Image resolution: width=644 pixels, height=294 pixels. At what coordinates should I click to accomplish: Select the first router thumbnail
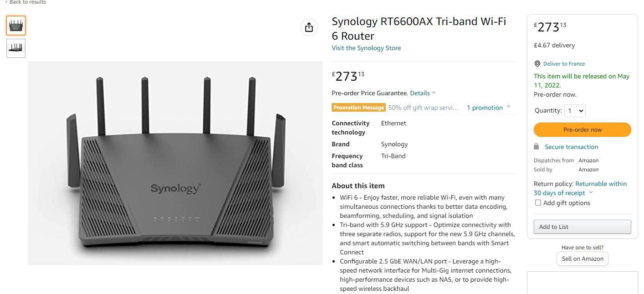click(16, 25)
